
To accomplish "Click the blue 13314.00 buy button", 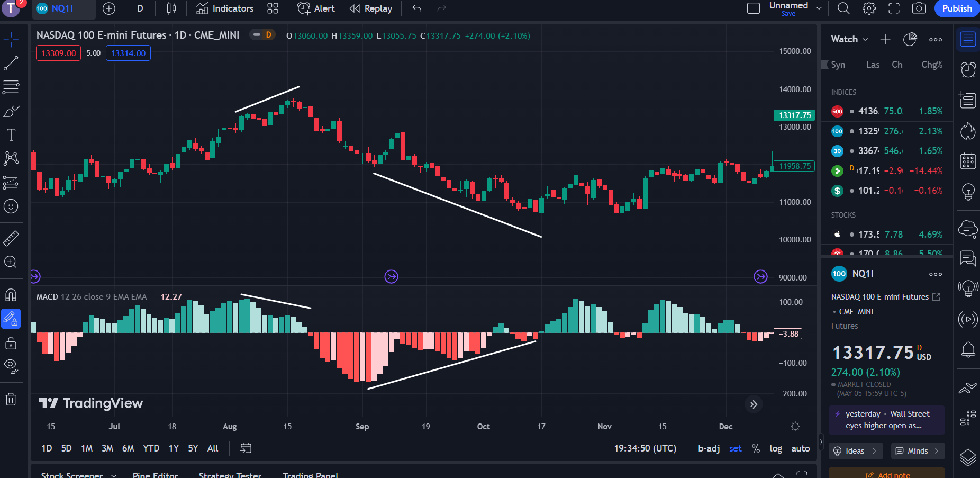I will point(128,53).
